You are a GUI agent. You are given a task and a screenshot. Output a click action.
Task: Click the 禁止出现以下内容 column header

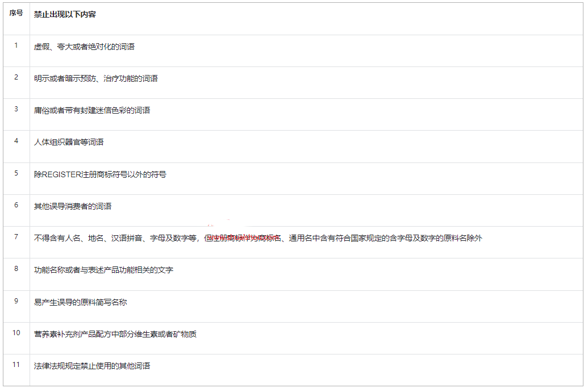point(65,14)
